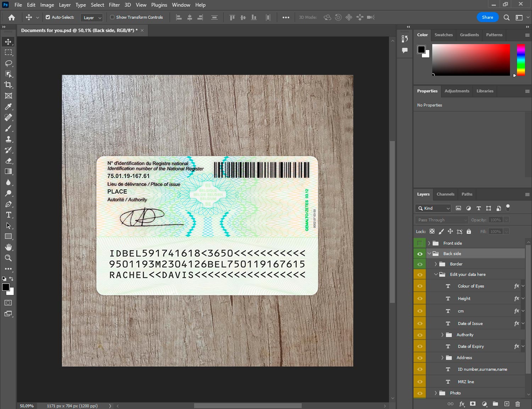Choose the Horizontal Type tool

[x=9, y=215]
